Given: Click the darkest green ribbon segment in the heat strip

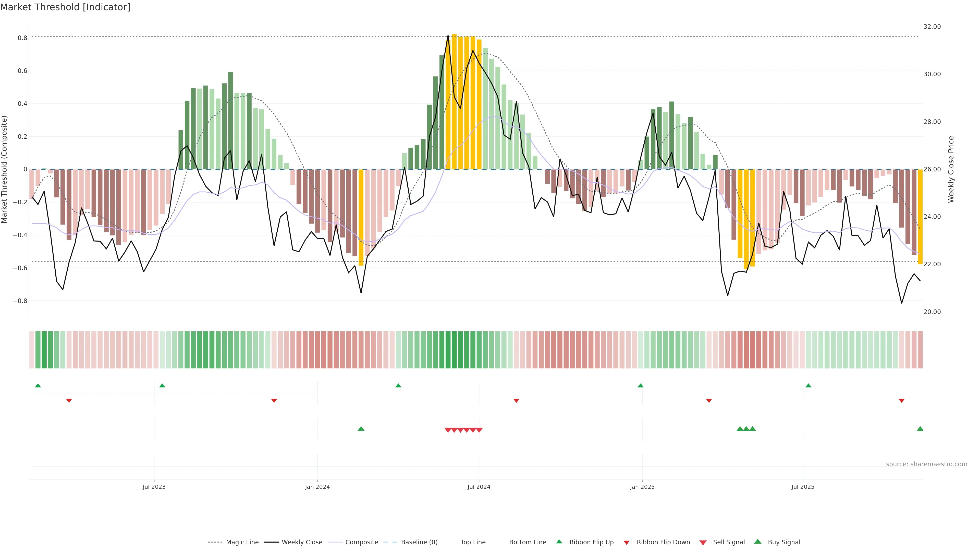Looking at the screenshot, I should 454,350.
